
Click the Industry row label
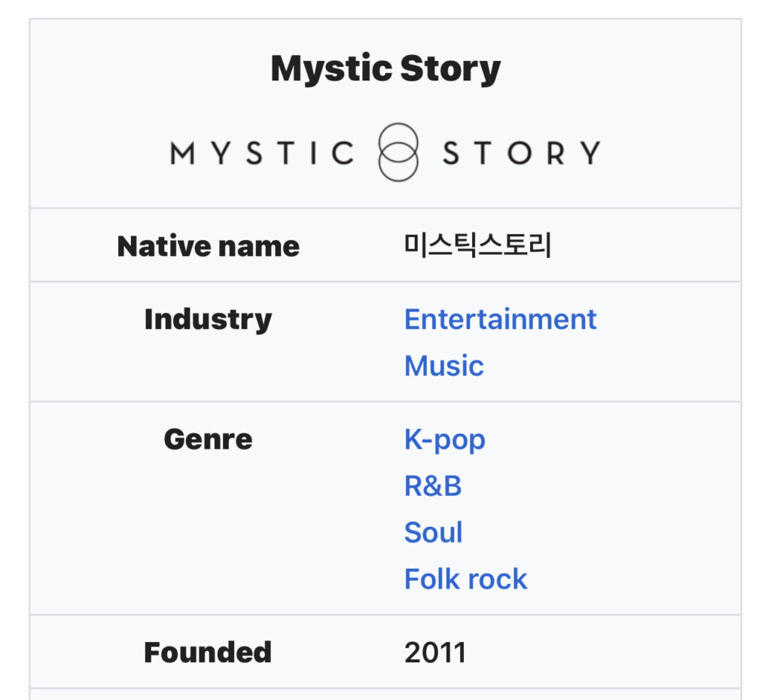pos(208,319)
